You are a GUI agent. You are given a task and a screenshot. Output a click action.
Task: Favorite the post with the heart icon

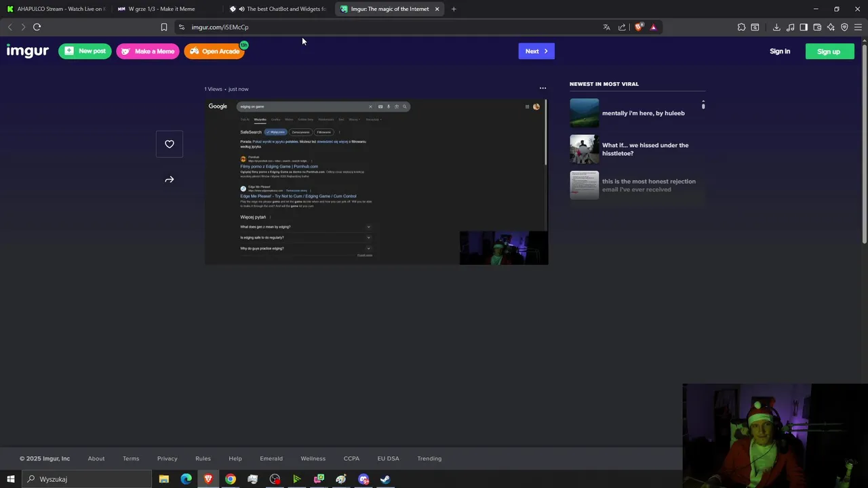[170, 144]
